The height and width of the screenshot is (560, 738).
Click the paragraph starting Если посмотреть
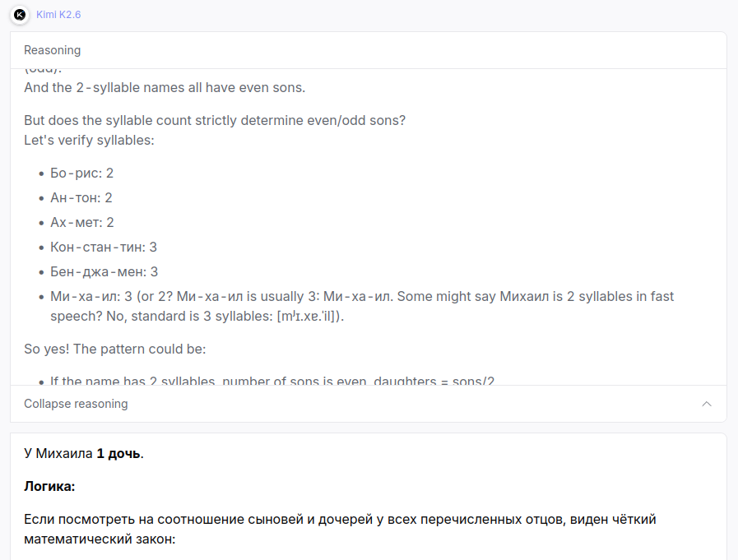pos(340,529)
